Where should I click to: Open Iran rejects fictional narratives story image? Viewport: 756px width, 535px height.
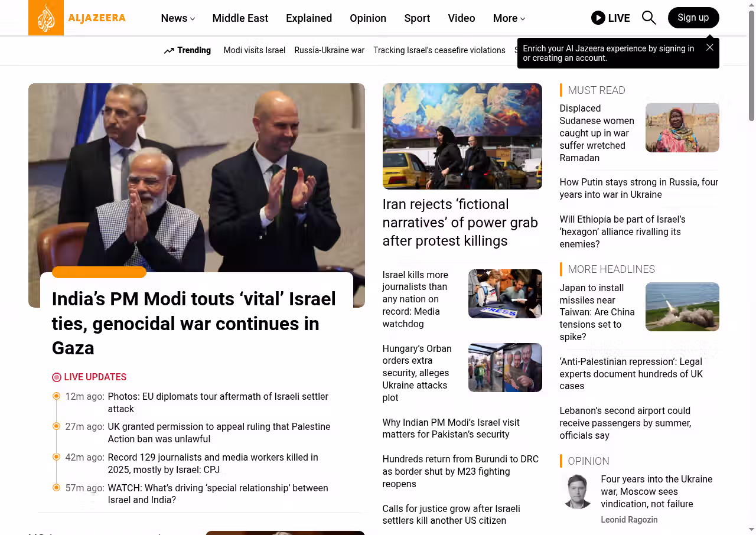(462, 136)
